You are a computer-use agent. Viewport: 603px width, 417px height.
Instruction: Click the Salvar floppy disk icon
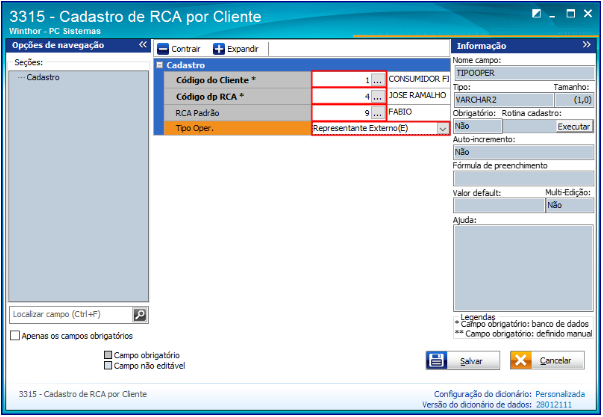pos(436,361)
